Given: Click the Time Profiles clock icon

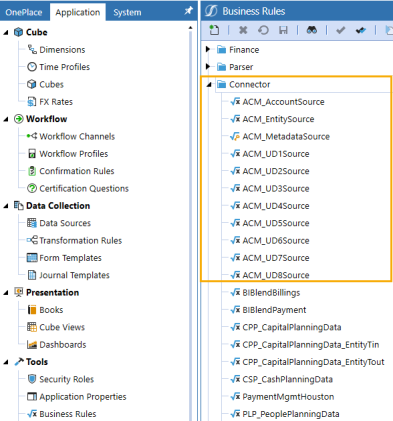Looking at the screenshot, I should tap(32, 67).
